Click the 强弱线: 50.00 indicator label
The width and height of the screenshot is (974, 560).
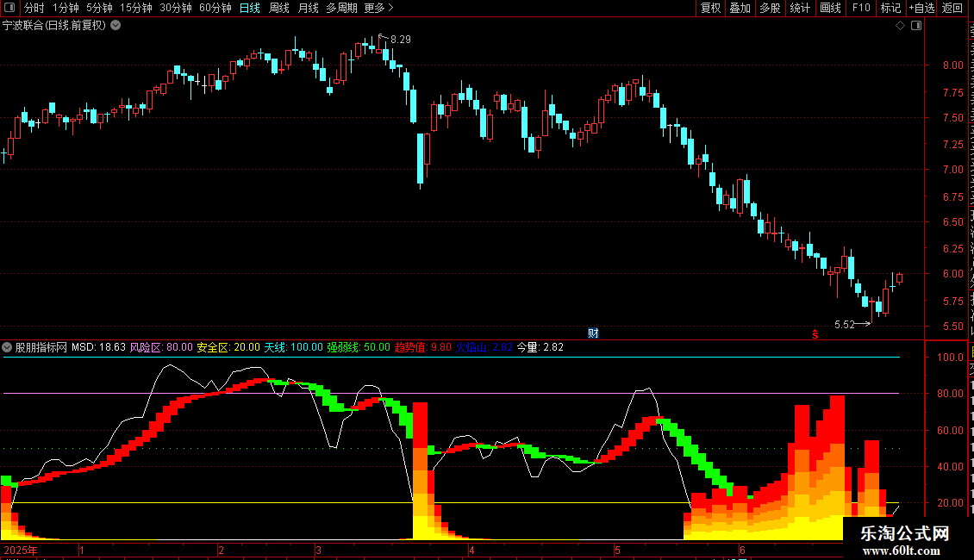(359, 348)
